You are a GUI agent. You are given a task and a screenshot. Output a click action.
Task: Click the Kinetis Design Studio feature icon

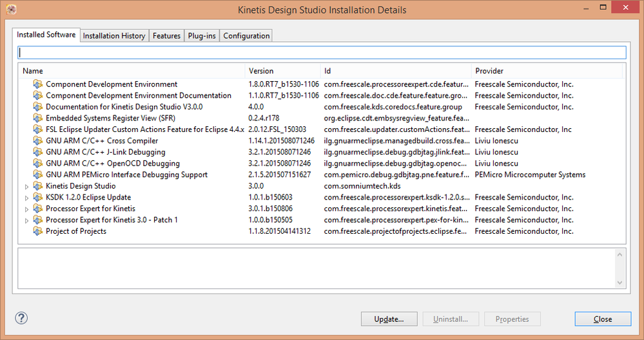click(x=38, y=186)
